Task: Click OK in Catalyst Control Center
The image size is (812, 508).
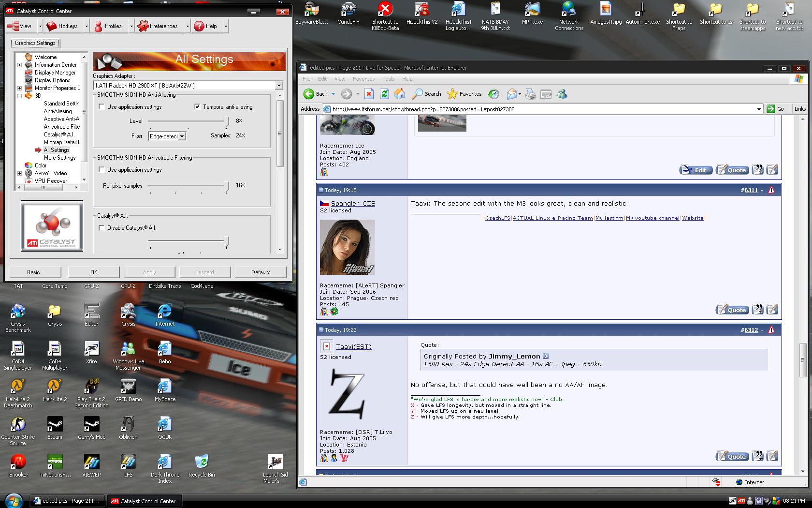Action: pos(94,272)
